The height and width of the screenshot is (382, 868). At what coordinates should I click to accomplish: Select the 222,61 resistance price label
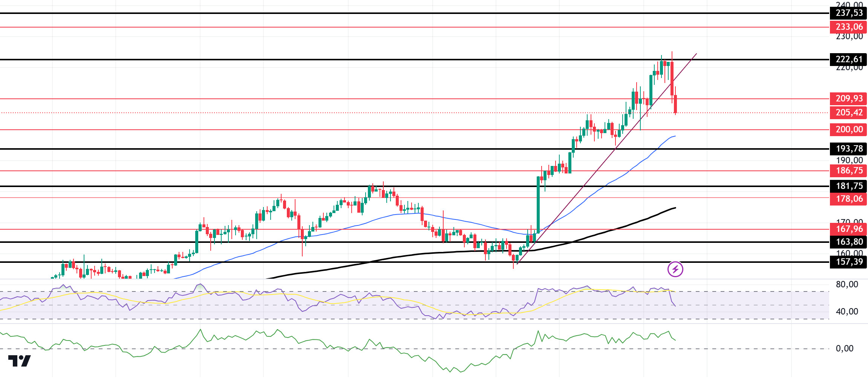coord(848,60)
